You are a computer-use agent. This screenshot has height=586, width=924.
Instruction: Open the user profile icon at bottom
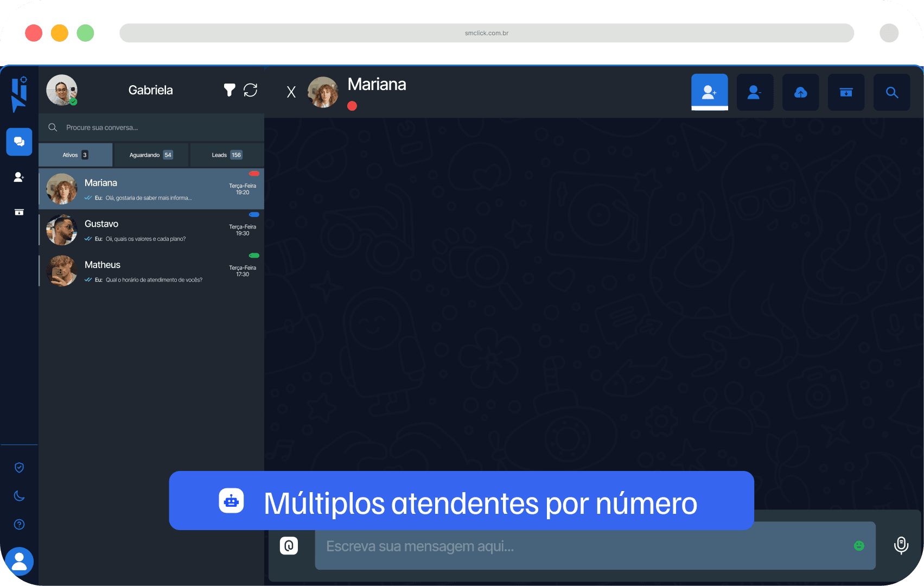20,561
